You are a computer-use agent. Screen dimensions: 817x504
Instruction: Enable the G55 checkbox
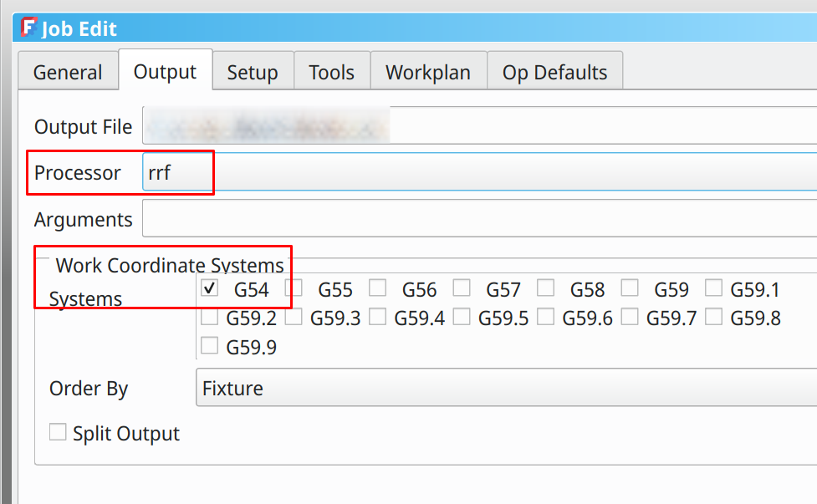tap(294, 289)
